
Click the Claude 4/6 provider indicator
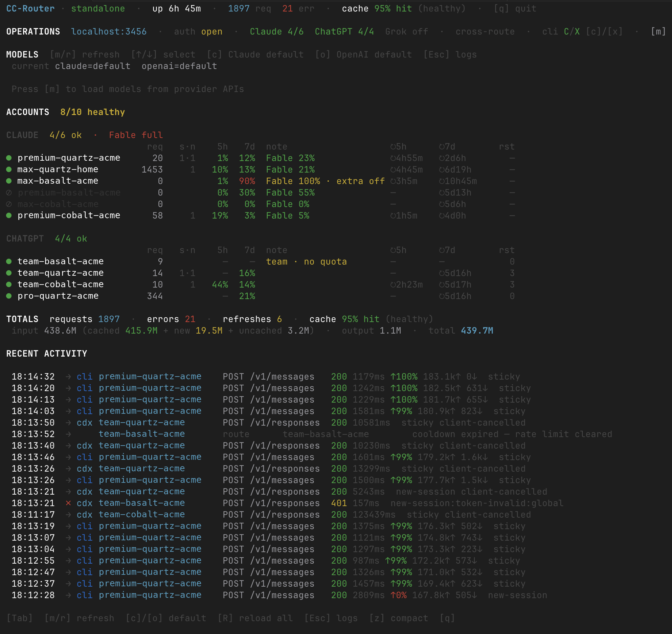[x=277, y=31]
